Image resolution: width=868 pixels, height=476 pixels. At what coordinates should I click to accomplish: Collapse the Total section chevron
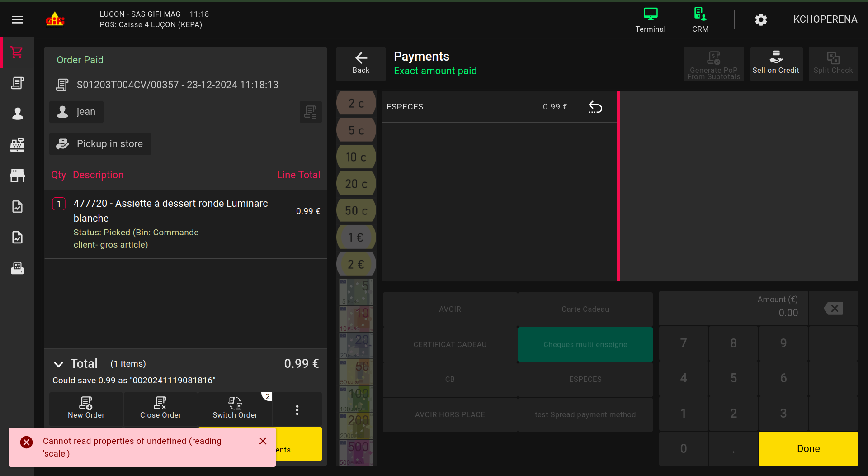pos(58,364)
